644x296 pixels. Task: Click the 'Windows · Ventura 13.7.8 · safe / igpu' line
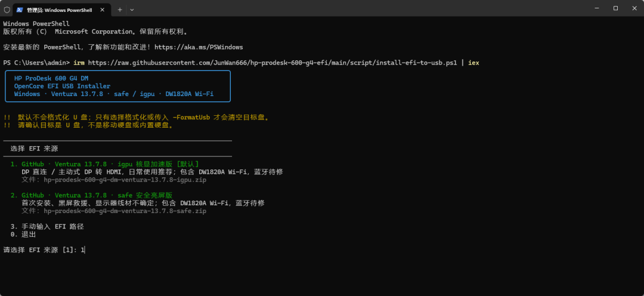coord(114,94)
